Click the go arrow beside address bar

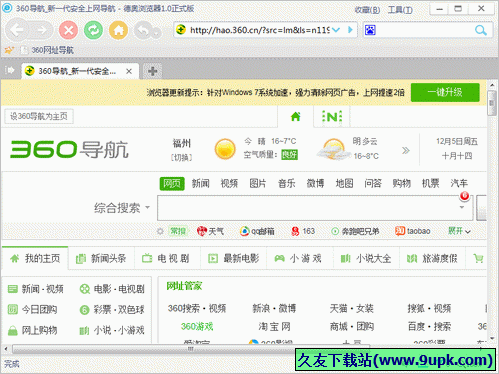[x=350, y=30]
